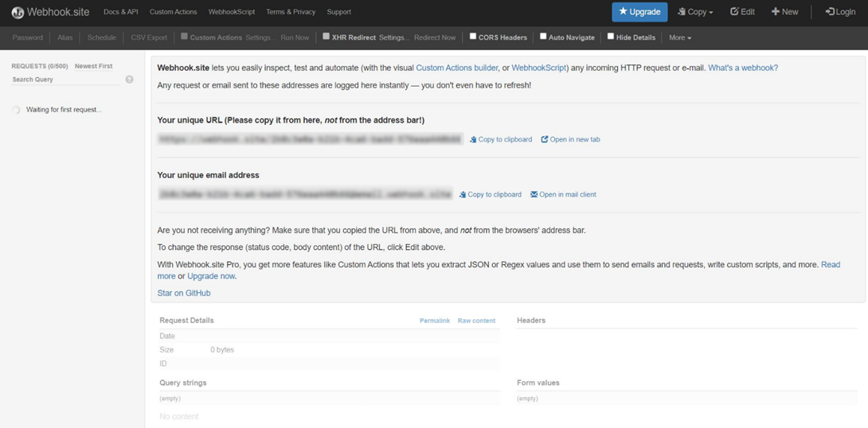The height and width of the screenshot is (428, 868).
Task: Click the Waiting for first request text
Action: (x=64, y=110)
